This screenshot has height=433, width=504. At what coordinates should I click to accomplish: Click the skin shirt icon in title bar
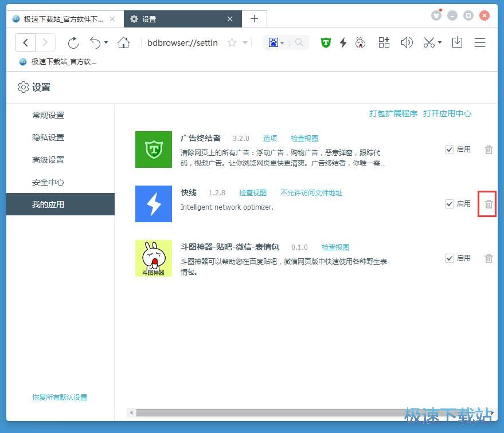click(436, 15)
